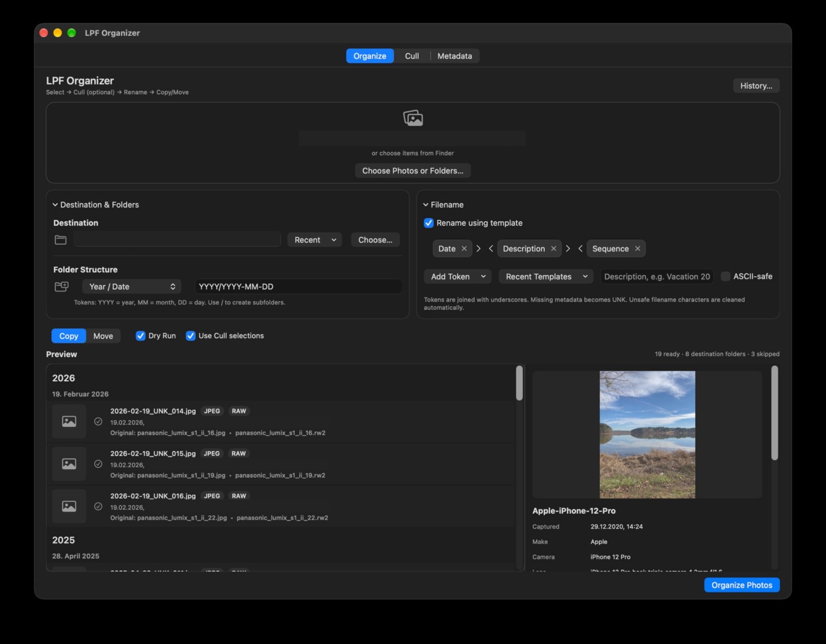Click image placeholder for 2026-02-19_UNK_014.jpg
Viewport: 826px width, 644px height.
pos(69,421)
